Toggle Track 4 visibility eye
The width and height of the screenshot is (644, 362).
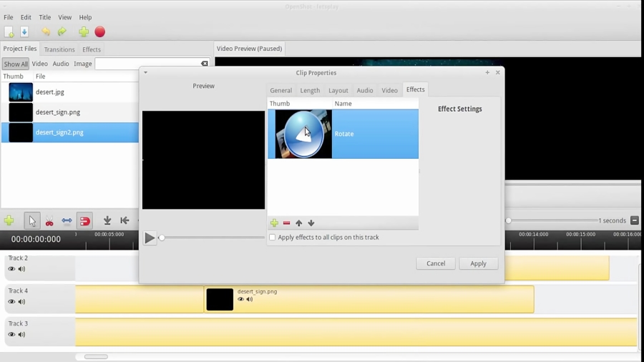pos(11,302)
